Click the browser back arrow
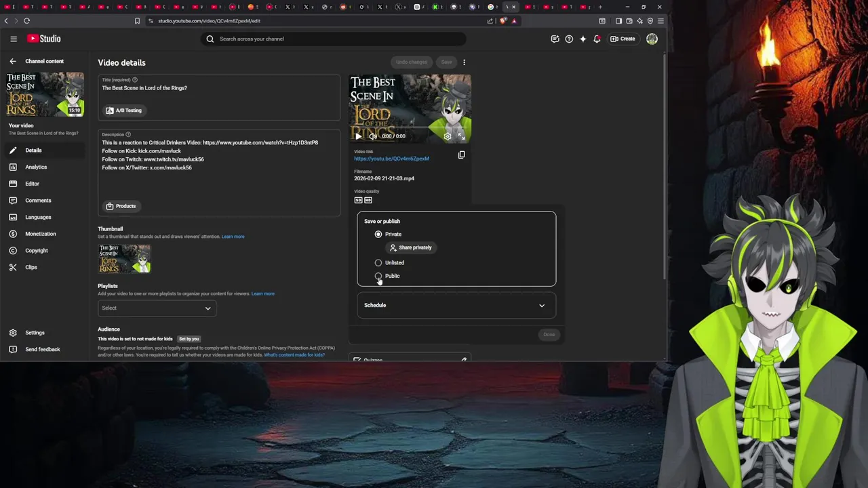This screenshot has height=488, width=868. 6,21
